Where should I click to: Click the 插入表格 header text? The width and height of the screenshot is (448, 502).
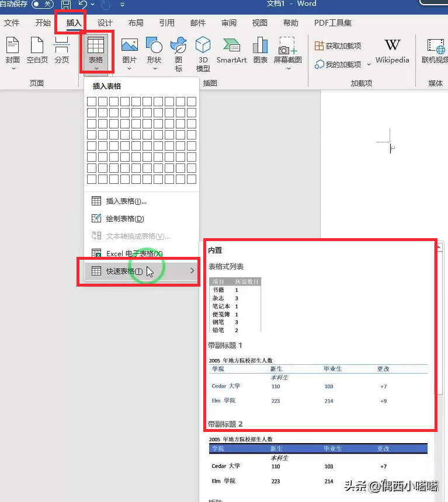(107, 86)
